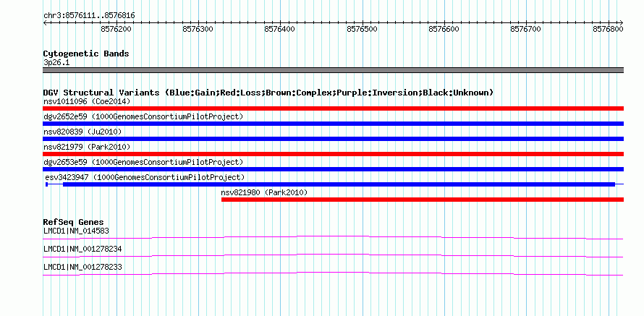644x316 pixels.
Task: Click ruler tick label 8576400
Action: 280,29
